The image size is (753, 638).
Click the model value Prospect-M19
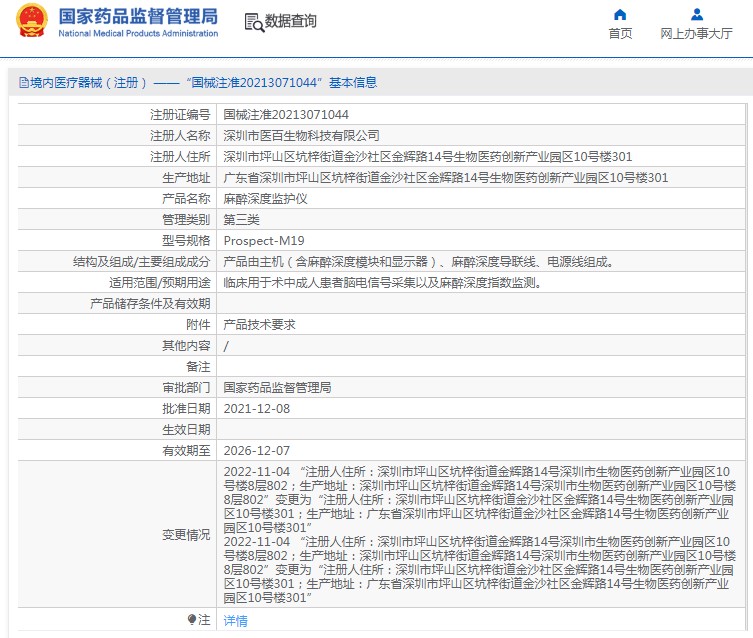[264, 241]
